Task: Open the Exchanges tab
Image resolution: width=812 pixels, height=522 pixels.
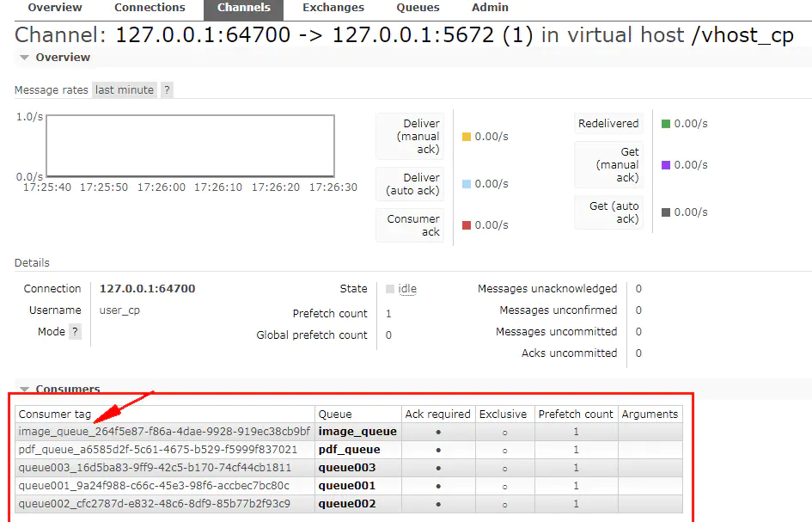Action: coord(333,8)
